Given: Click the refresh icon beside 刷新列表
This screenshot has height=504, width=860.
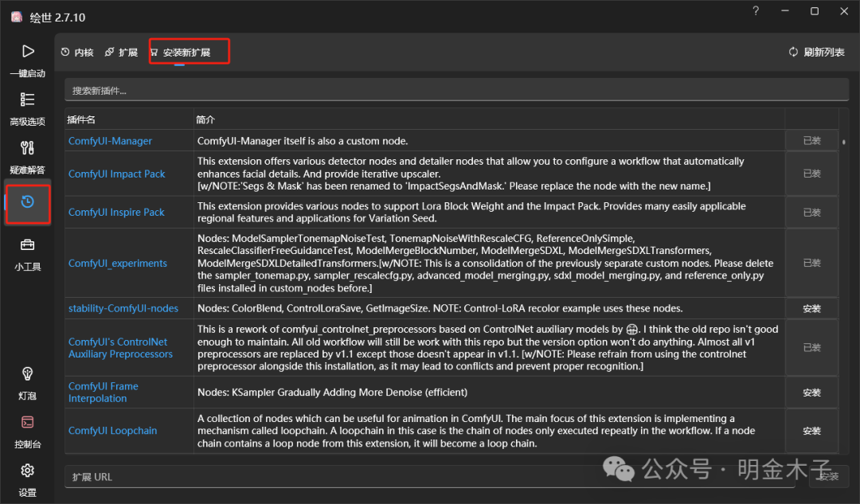Looking at the screenshot, I should click(x=793, y=52).
